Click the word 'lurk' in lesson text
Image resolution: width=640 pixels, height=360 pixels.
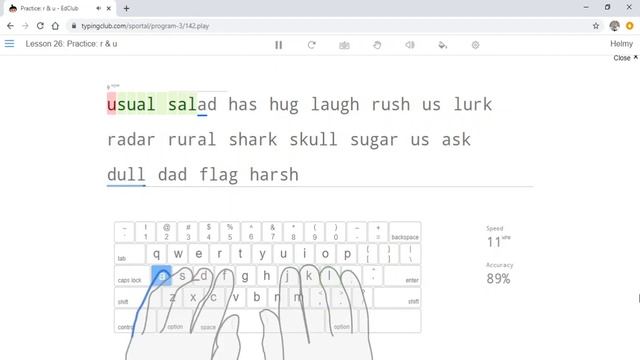(473, 104)
